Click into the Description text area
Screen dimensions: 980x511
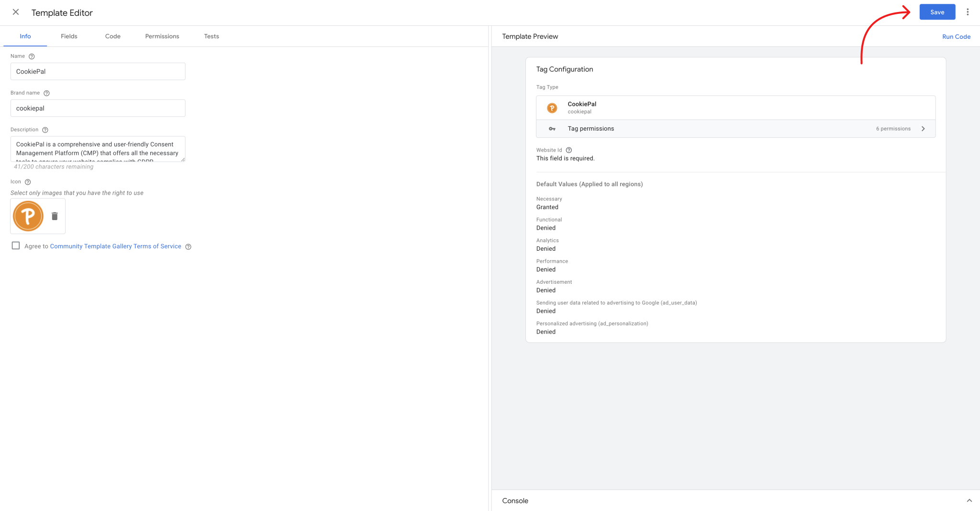[x=98, y=149]
